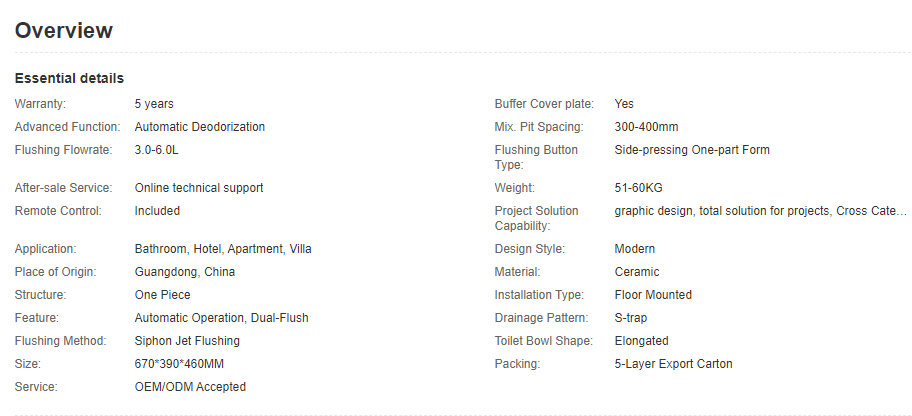Click the Mix. Pit Spacing 300-400mm value
This screenshot has width=912, height=416.
pos(646,127)
